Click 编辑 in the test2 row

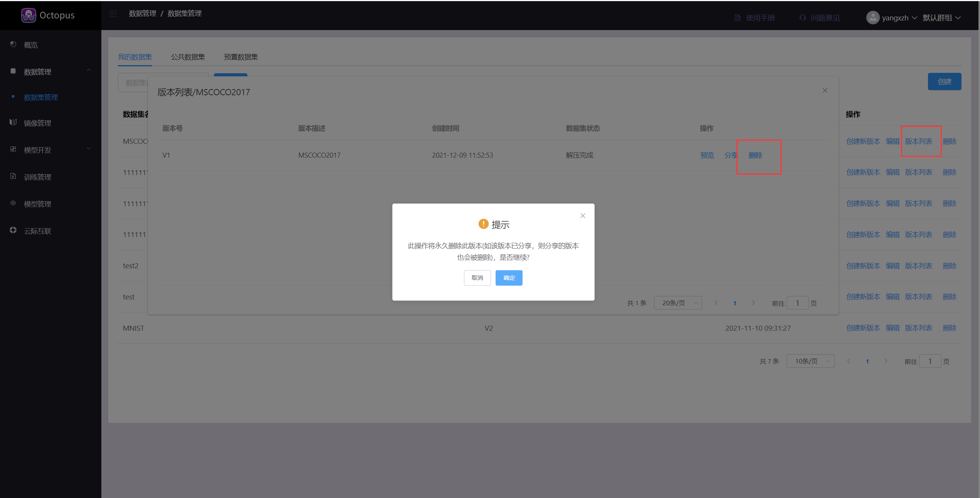[893, 266]
